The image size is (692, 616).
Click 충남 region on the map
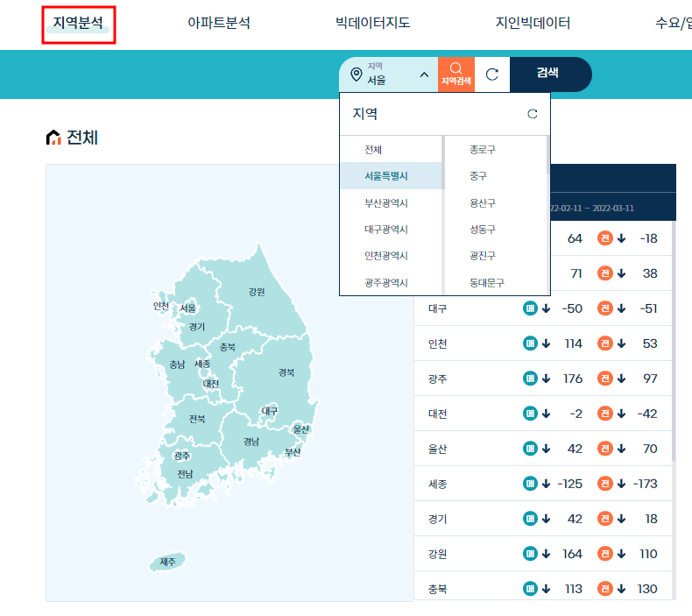178,365
